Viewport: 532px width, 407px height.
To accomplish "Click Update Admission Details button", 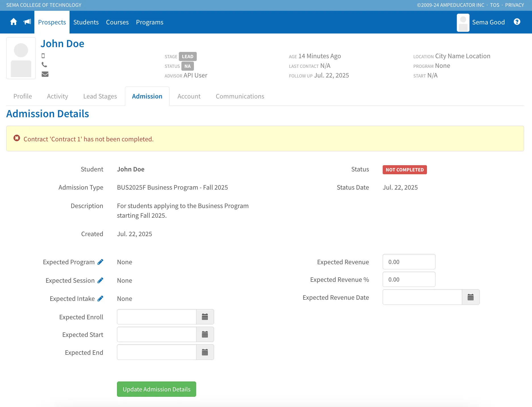I will (156, 389).
